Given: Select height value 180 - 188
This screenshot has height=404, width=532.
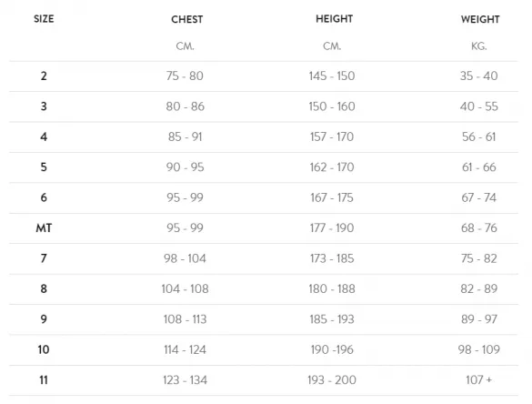Looking at the screenshot, I should click(332, 288).
